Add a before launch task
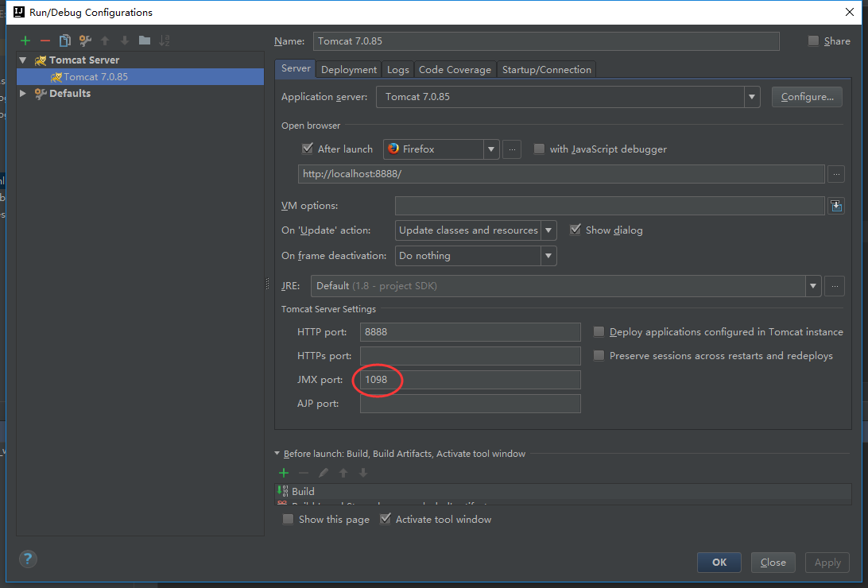This screenshot has height=588, width=868. pyautogui.click(x=284, y=473)
